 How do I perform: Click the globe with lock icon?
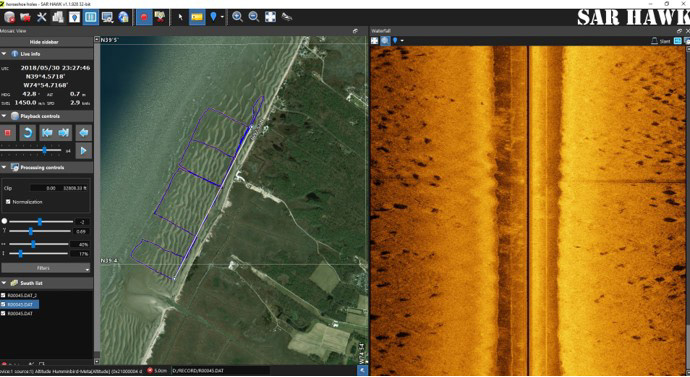[124, 17]
